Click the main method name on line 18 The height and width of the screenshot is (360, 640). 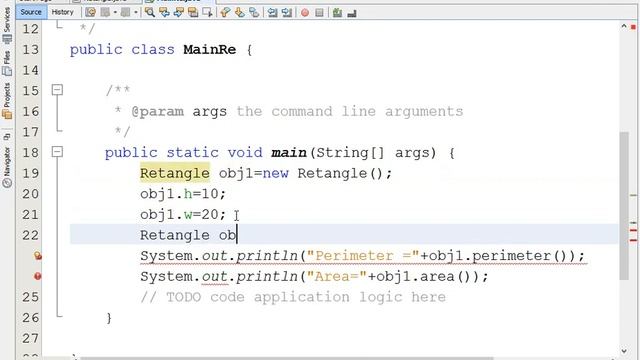point(289,153)
